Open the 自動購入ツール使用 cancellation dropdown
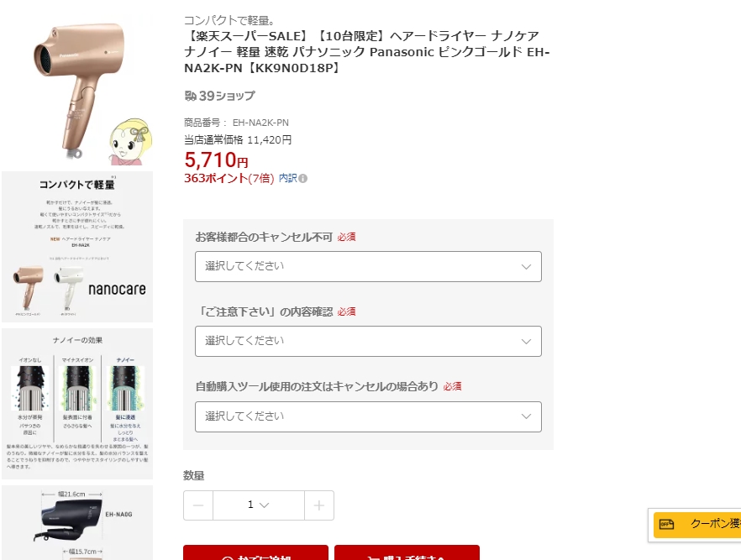This screenshot has height=560, width=741. (368, 416)
